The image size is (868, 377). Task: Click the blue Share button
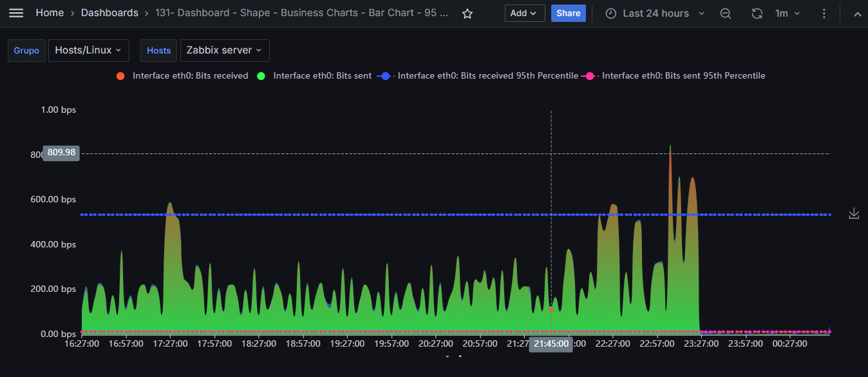[569, 14]
